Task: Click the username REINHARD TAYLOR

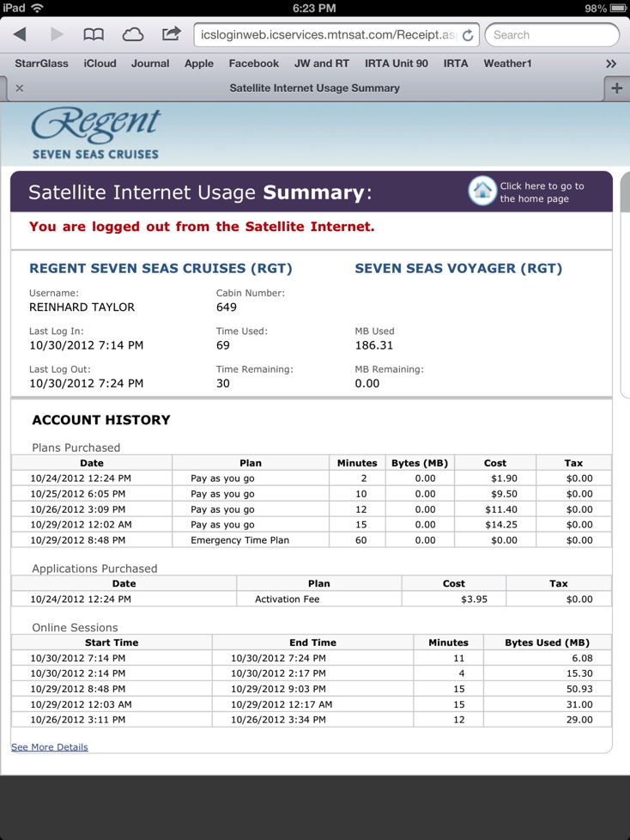Action: pos(82,307)
